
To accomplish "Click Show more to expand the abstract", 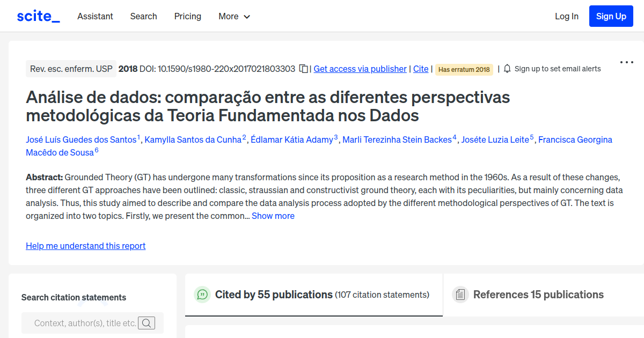I will pyautogui.click(x=273, y=216).
